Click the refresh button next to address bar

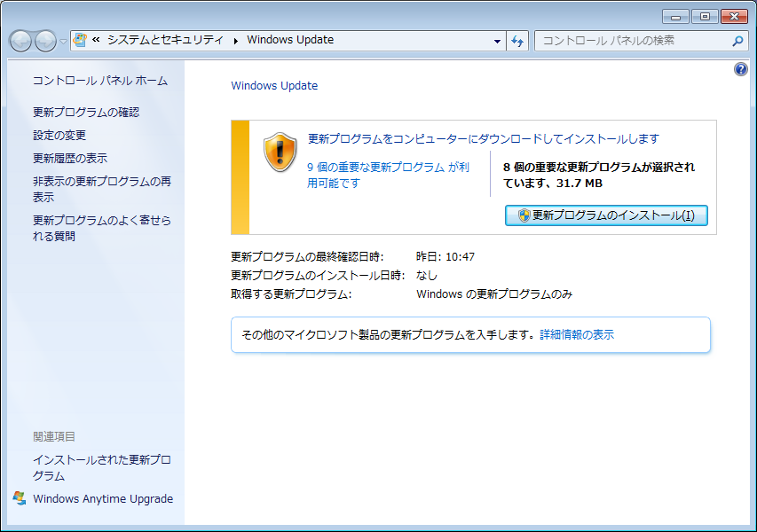[x=517, y=41]
